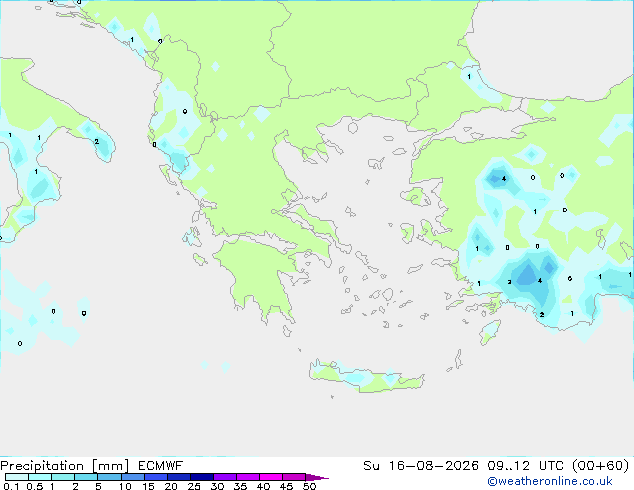Click the value 2 over the Italian heel
Viewport: 634px width, 490px height.
pos(97,142)
